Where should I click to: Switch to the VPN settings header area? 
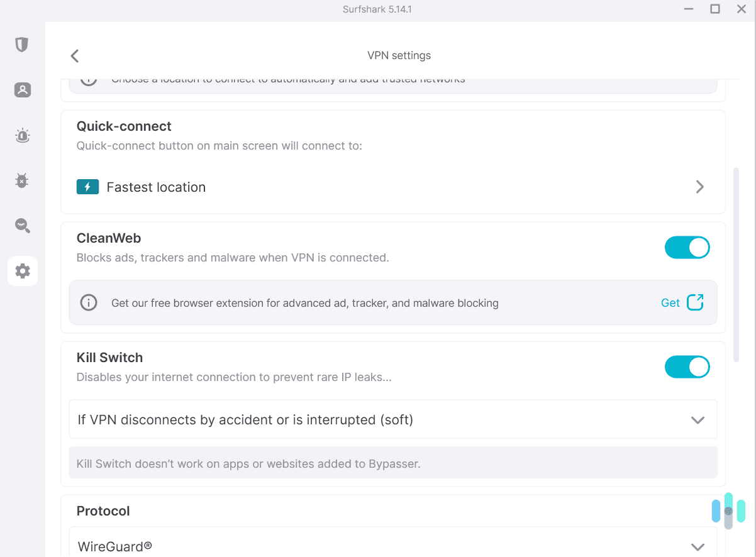coord(399,55)
